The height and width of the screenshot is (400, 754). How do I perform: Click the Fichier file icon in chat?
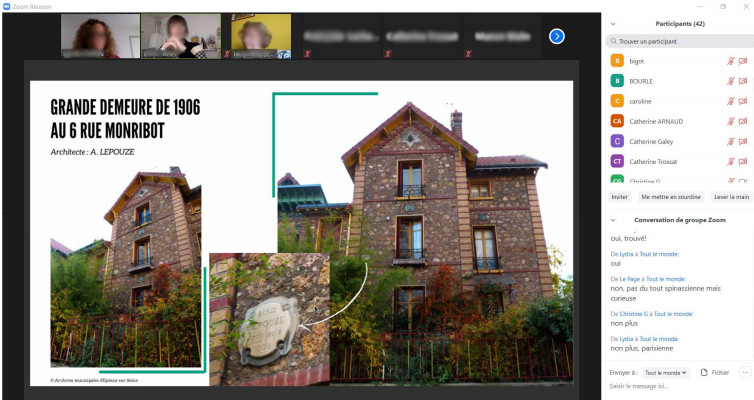(704, 373)
